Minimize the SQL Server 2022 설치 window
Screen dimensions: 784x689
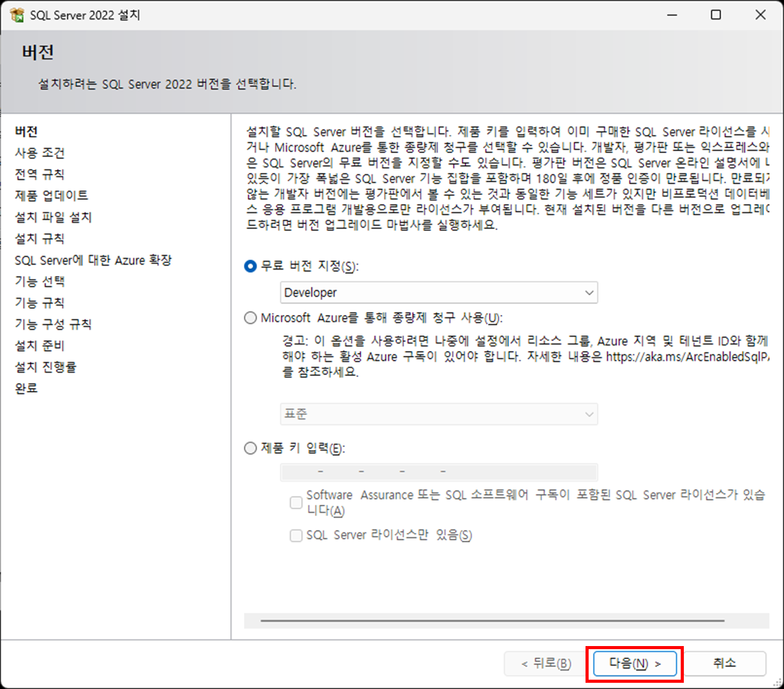pos(672,15)
